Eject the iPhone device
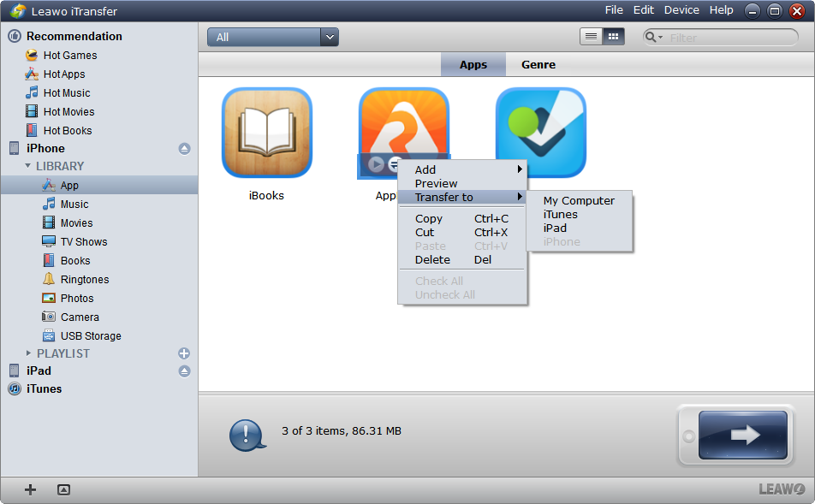 pos(185,149)
